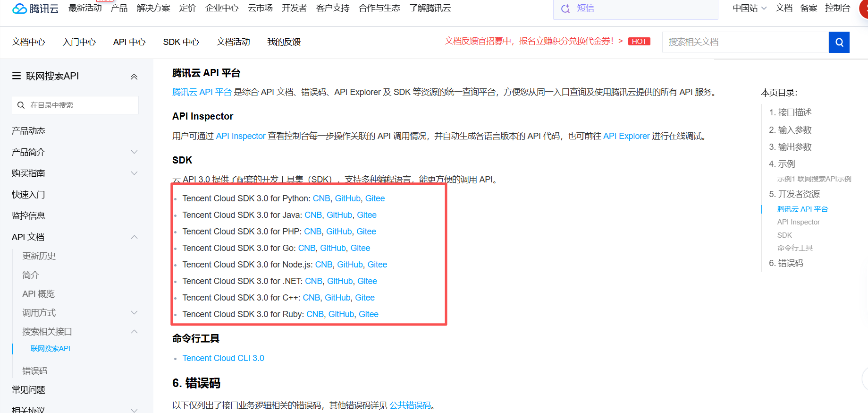The height and width of the screenshot is (413, 868).
Task: Click the 文档反馈官招募中 promo link
Action: pos(533,41)
